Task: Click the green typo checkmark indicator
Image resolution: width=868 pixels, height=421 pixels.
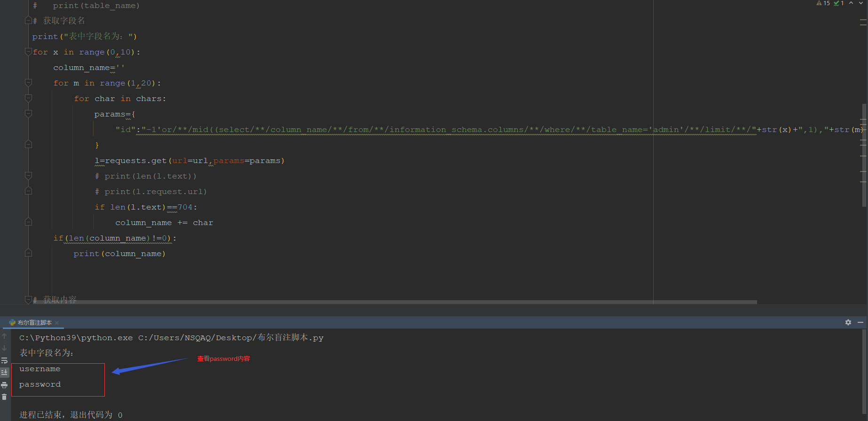Action: click(839, 3)
